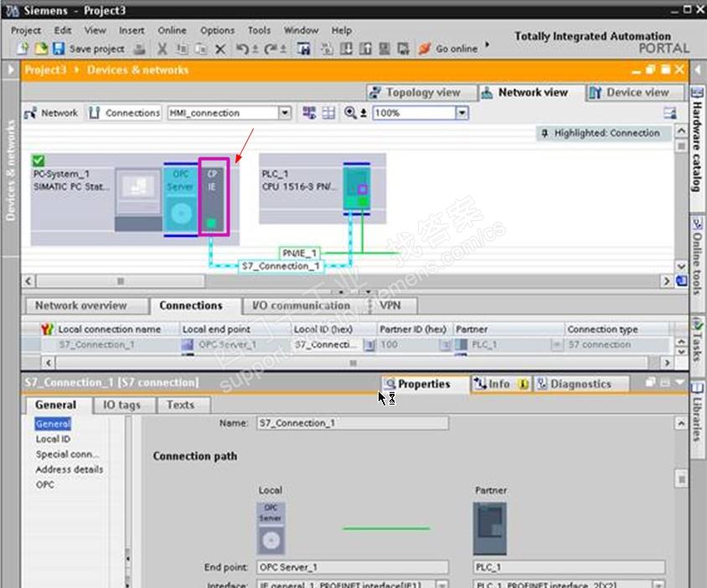
Task: Click the Open project icon
Action: coord(41,49)
